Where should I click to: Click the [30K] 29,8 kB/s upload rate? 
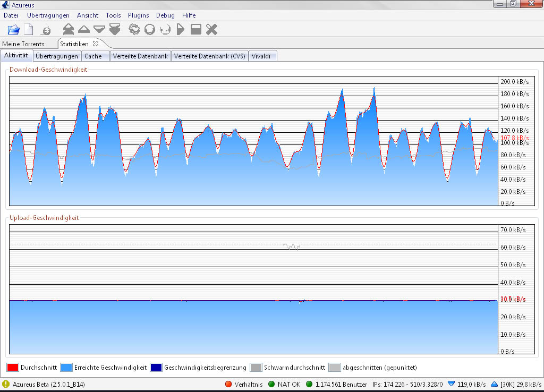521,384
